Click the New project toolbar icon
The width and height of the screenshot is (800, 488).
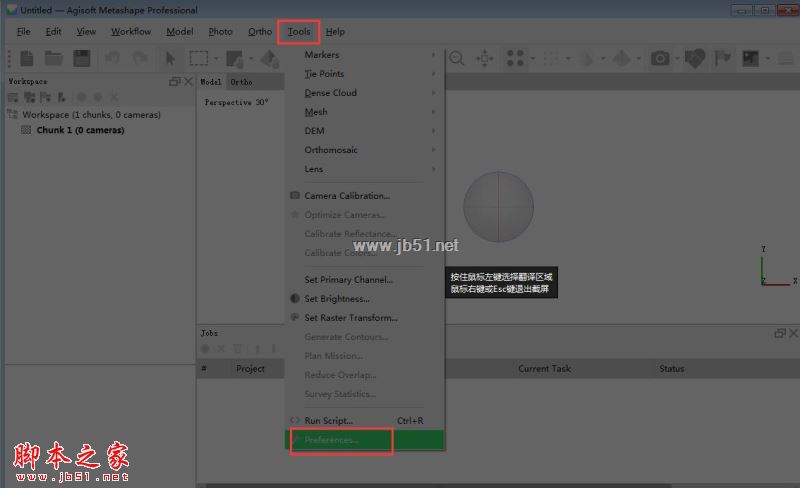pyautogui.click(x=27, y=59)
